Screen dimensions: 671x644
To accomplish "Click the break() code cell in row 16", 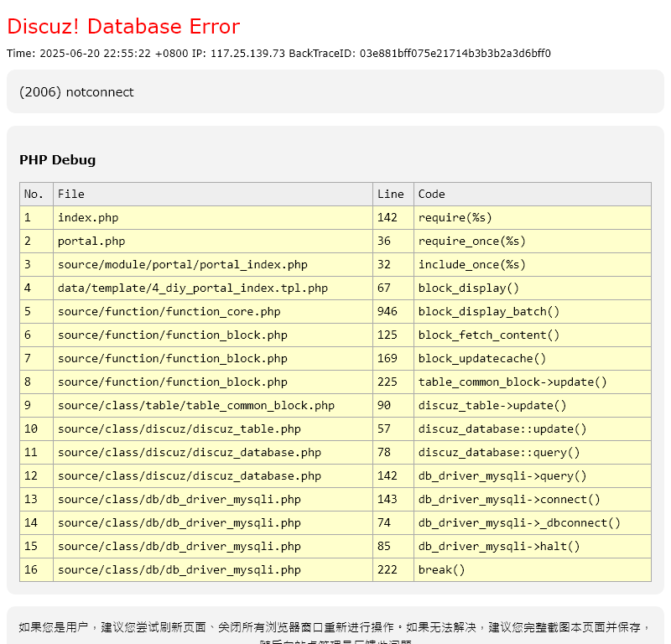I will 442,570.
